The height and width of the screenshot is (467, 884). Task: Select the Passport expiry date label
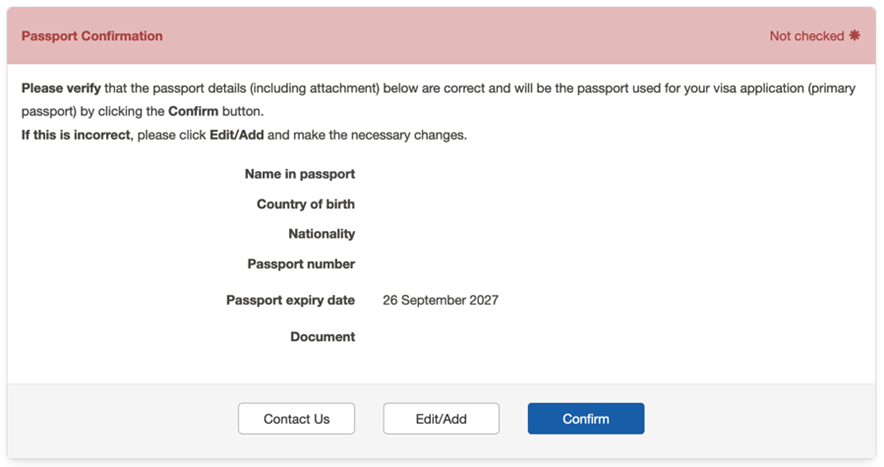tap(290, 300)
